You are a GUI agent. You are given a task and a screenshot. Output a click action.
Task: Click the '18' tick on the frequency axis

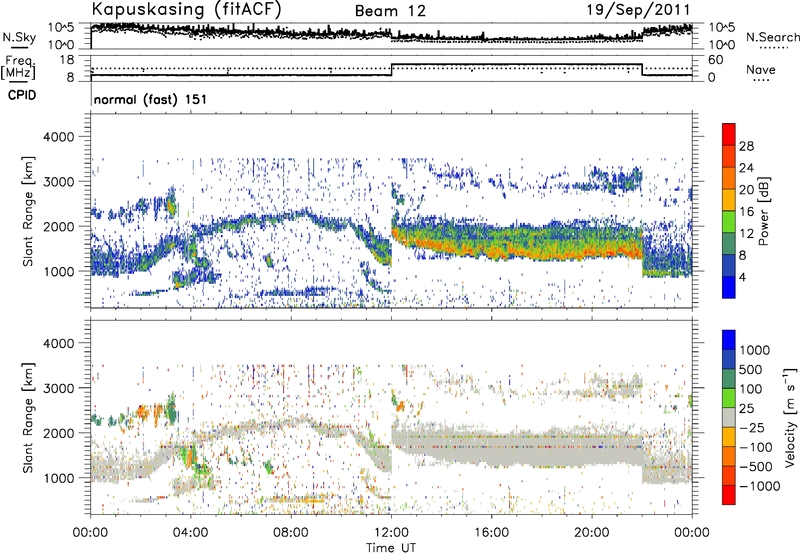pos(67,60)
